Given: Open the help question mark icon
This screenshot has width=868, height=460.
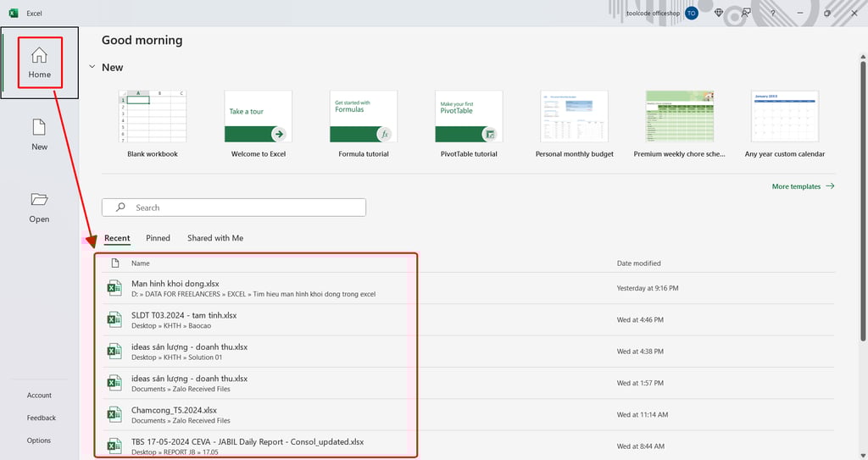Looking at the screenshot, I should pyautogui.click(x=772, y=14).
